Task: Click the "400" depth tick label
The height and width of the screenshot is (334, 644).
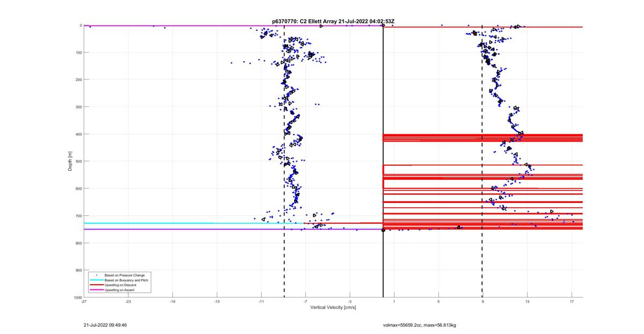Action: point(78,134)
